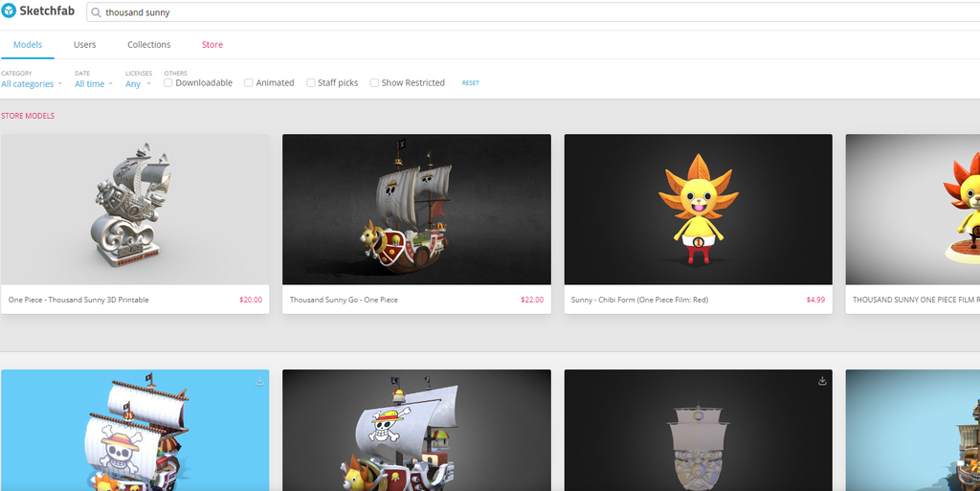Open the Thousand Sunny Go ship thumbnail
The image size is (980, 491).
(417, 210)
